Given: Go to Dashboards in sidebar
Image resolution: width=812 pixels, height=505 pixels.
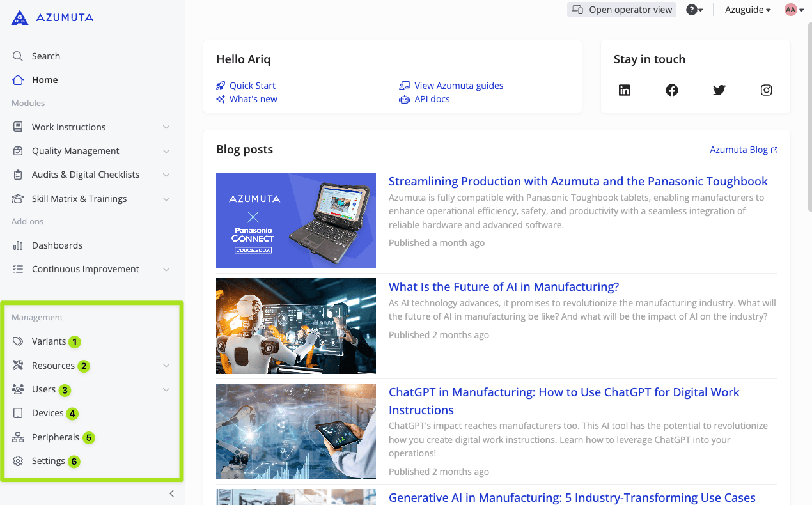Looking at the screenshot, I should (x=57, y=245).
